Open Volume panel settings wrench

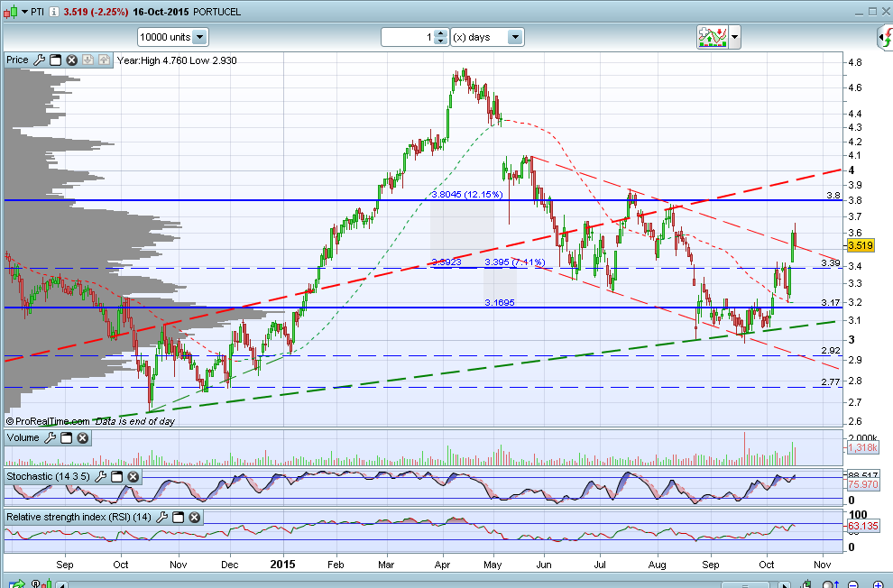50,437
